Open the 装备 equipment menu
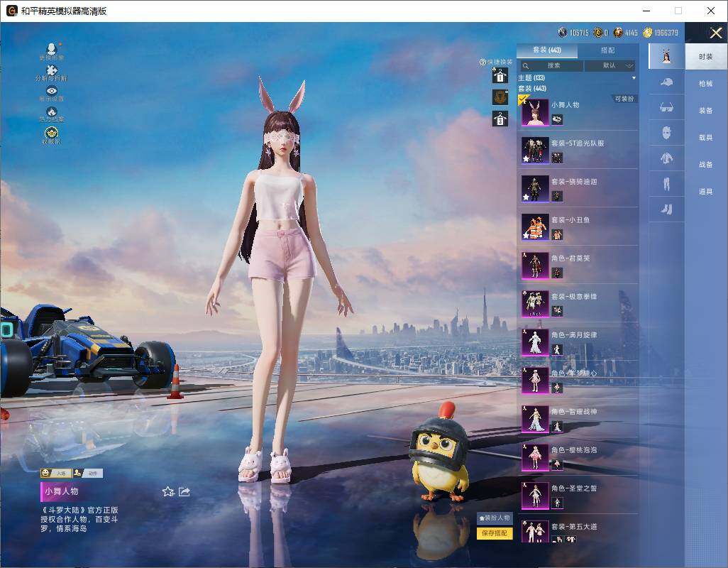Image resolution: width=728 pixels, height=568 pixels. coord(706,111)
